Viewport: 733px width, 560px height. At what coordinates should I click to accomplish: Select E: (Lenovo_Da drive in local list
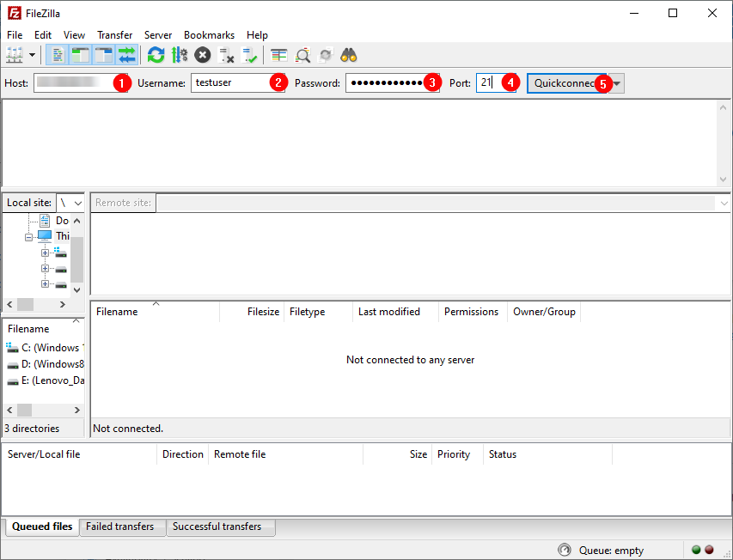[x=45, y=380]
